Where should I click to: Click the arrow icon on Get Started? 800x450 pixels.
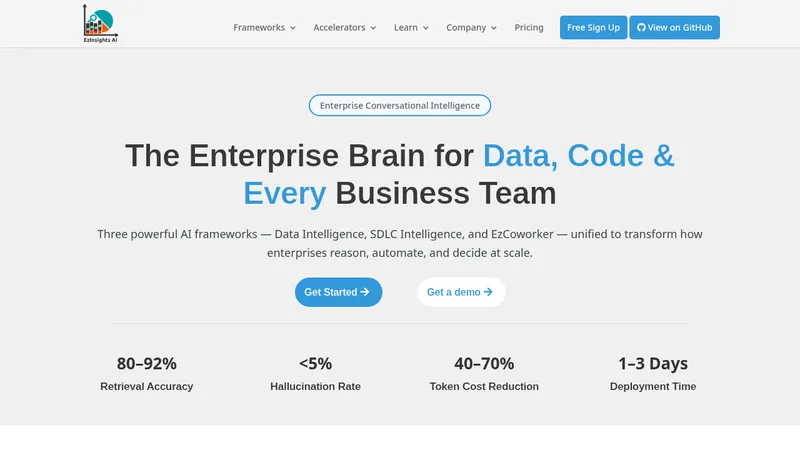coord(365,292)
